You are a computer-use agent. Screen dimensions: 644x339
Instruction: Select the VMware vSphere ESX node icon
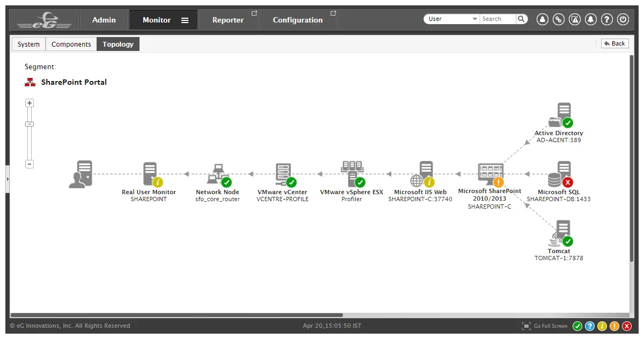(x=352, y=173)
